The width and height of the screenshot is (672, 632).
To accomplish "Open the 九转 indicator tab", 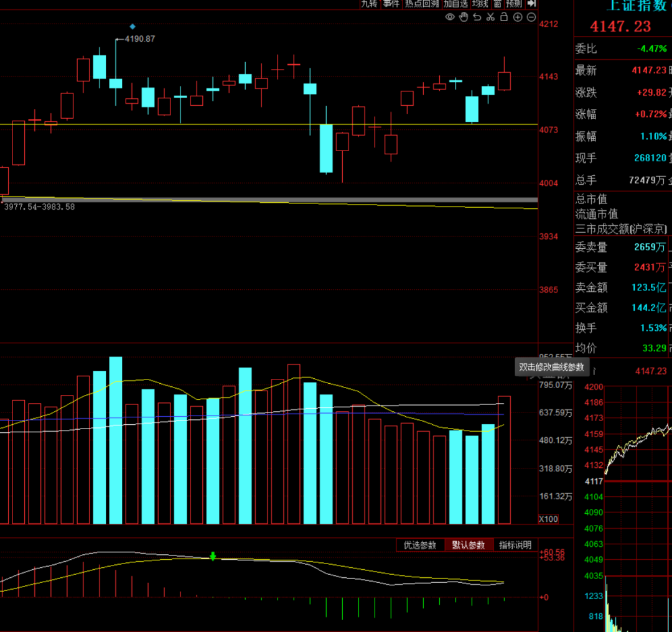I will click(x=369, y=4).
